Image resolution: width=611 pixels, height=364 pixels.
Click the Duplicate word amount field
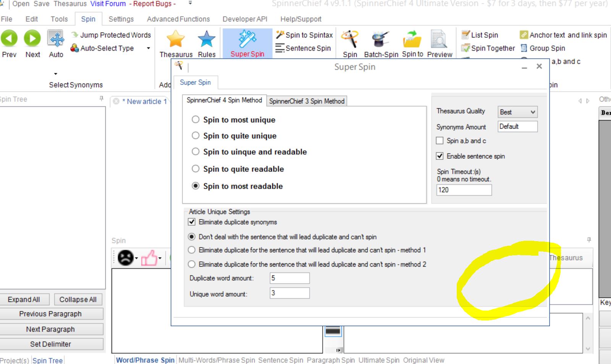pos(289,278)
